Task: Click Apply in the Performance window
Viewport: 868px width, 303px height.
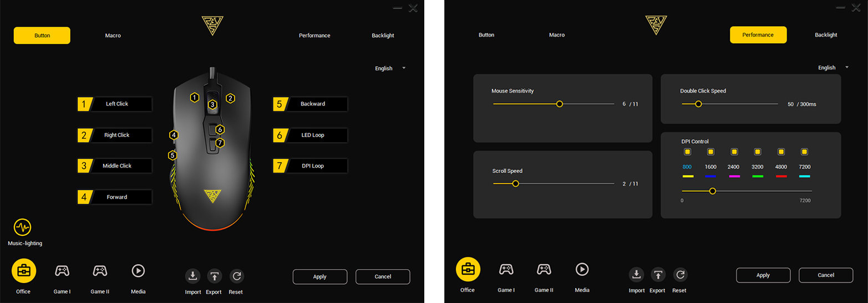Action: (763, 275)
